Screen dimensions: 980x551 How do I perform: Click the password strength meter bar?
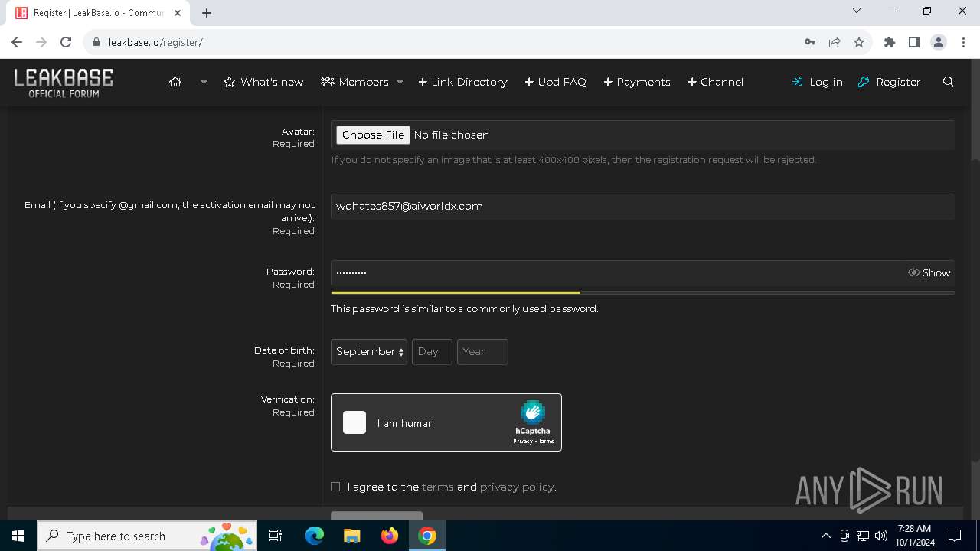(x=642, y=292)
